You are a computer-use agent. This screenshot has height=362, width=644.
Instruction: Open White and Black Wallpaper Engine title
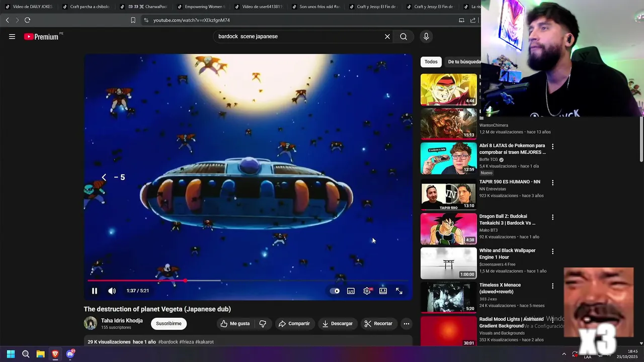[x=507, y=254]
